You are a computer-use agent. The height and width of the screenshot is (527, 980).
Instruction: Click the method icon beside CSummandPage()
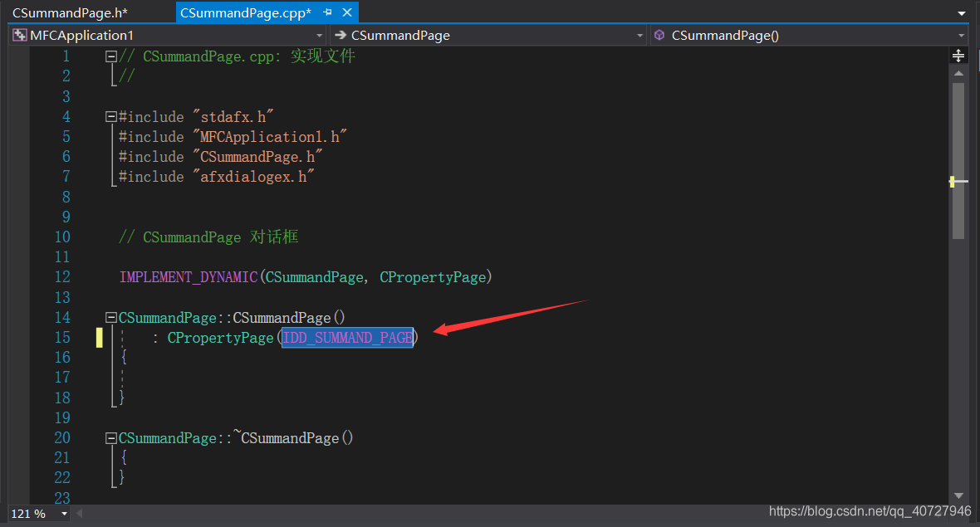[659, 35]
